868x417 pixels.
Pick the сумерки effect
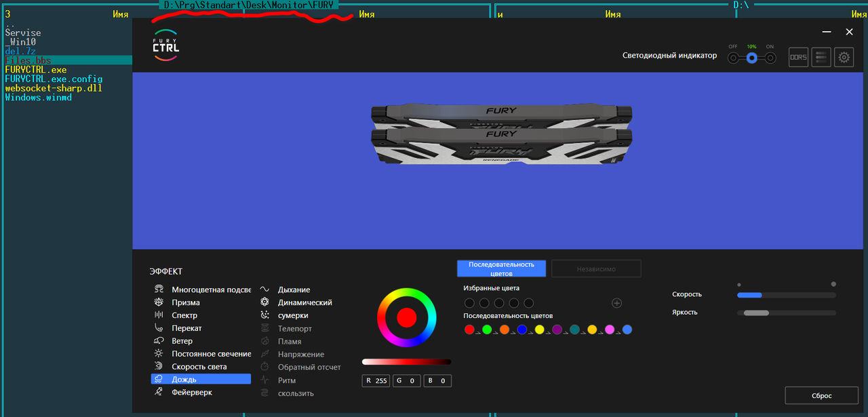point(285,315)
